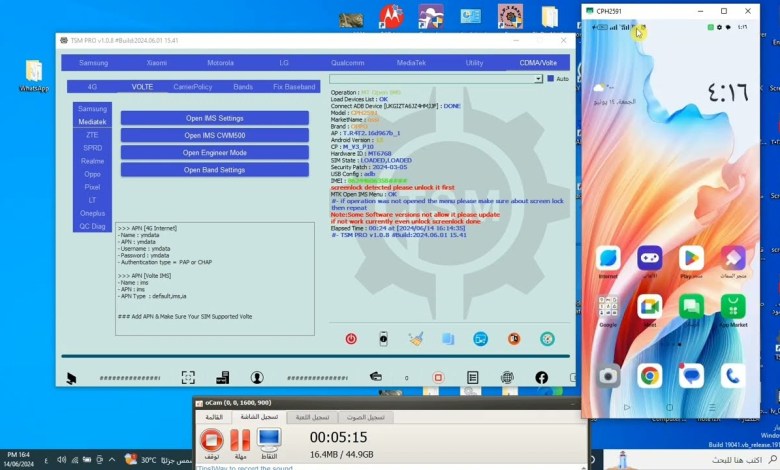
Task: Click the Open Band Settings button
Action: click(214, 170)
